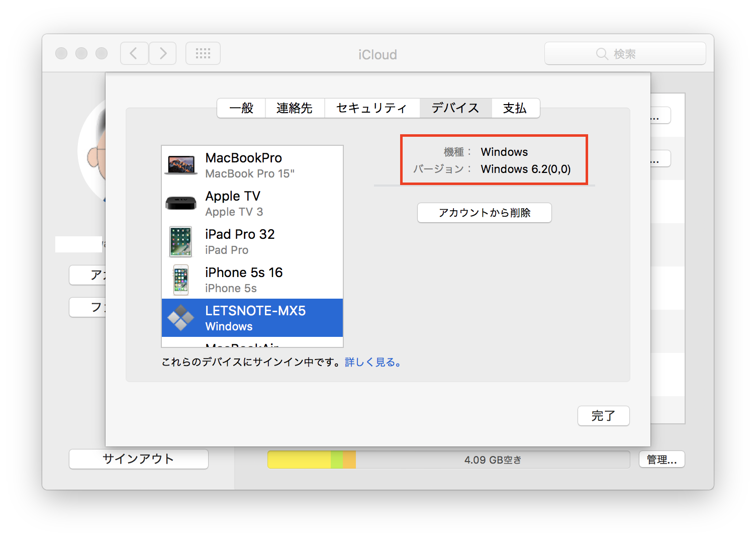Show all preferences via grid icon
756x540 pixels.
pyautogui.click(x=203, y=53)
